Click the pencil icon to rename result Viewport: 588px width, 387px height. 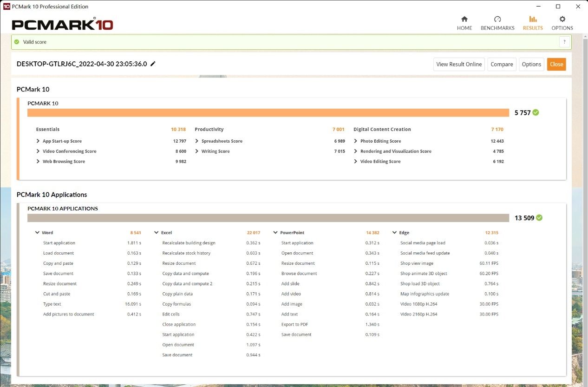pyautogui.click(x=153, y=64)
